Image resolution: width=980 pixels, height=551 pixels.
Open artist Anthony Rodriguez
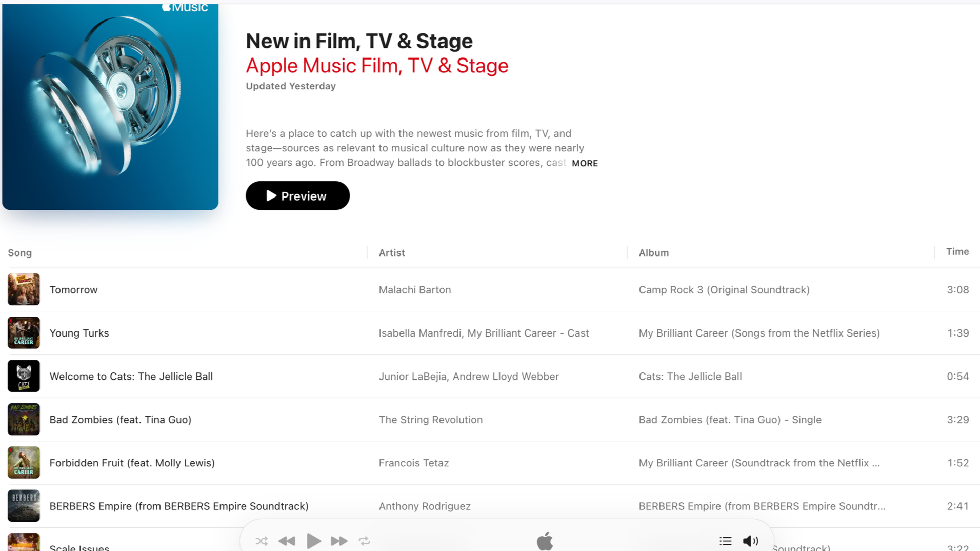pyautogui.click(x=425, y=506)
